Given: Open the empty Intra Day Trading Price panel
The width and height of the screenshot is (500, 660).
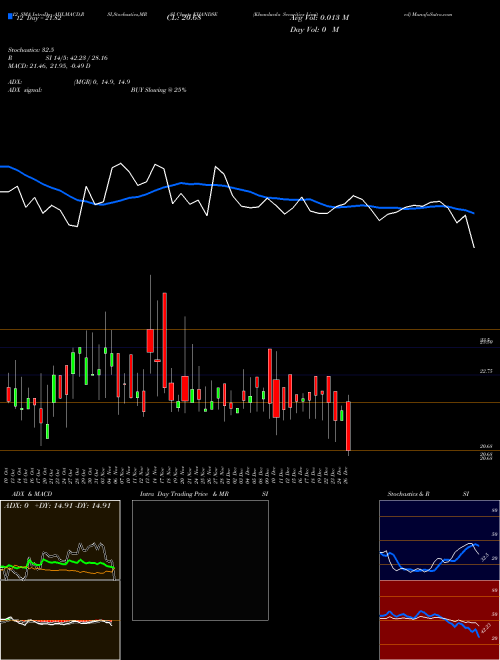Looking at the screenshot, I should click(x=200, y=560).
